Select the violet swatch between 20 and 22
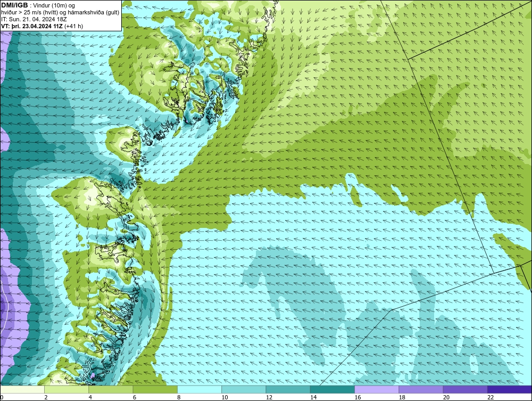 tap(465, 389)
